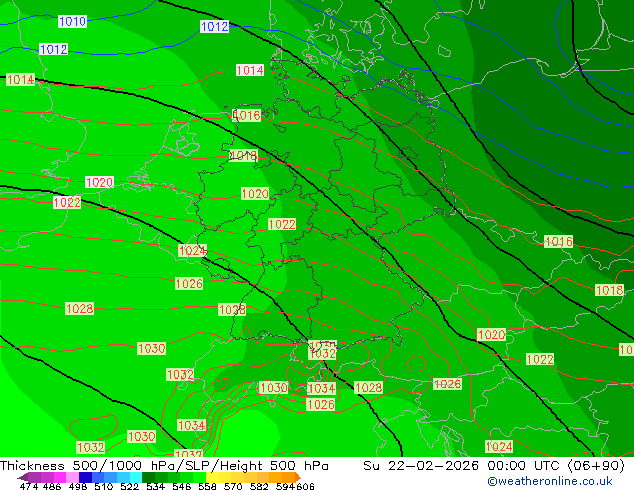Click the legend value 522
The image size is (634, 490).
pos(129,486)
